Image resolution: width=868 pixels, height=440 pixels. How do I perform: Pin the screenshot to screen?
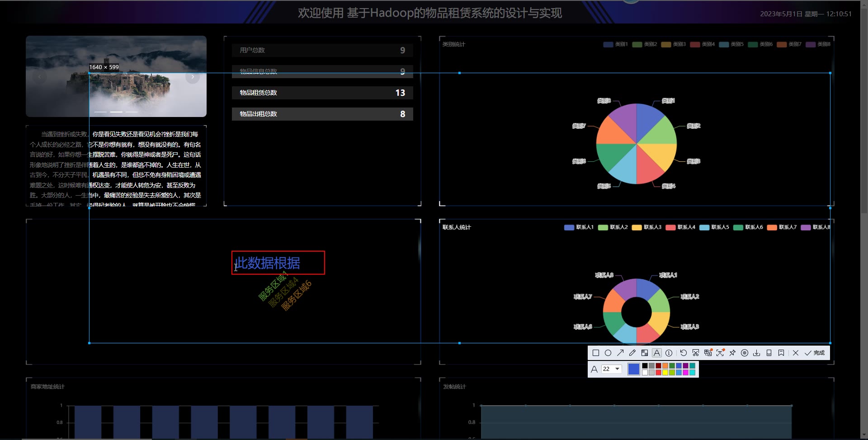732,353
